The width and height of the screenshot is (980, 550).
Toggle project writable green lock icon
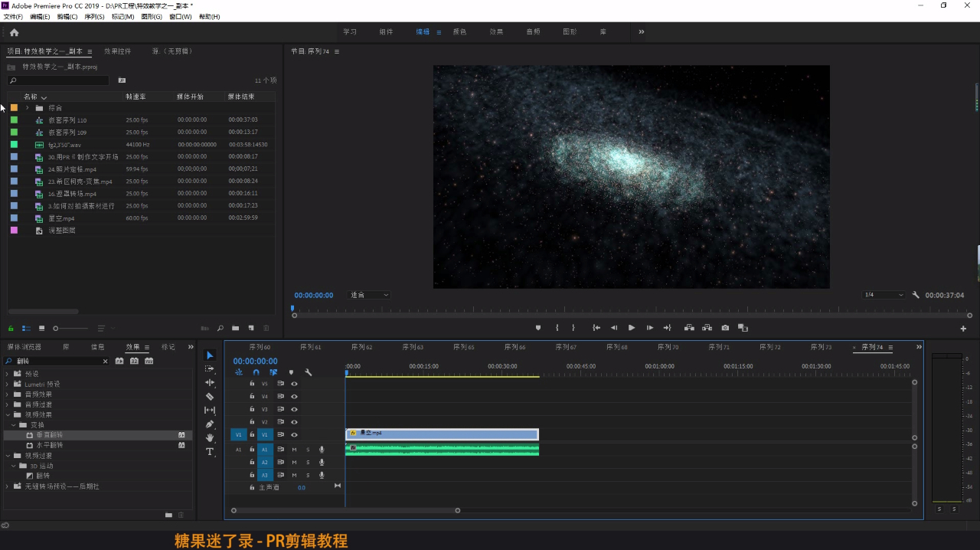11,329
